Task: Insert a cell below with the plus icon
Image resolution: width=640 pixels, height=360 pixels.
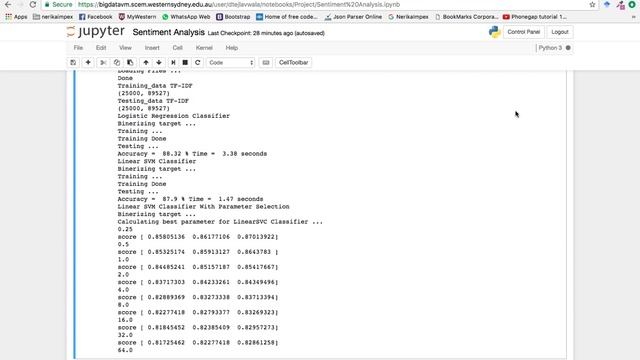Action: coord(88,62)
